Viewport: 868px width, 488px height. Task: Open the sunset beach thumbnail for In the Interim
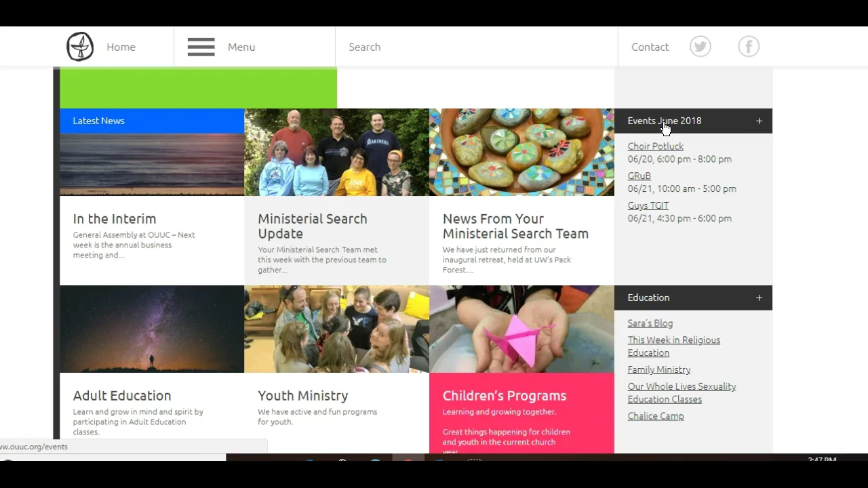(x=152, y=165)
